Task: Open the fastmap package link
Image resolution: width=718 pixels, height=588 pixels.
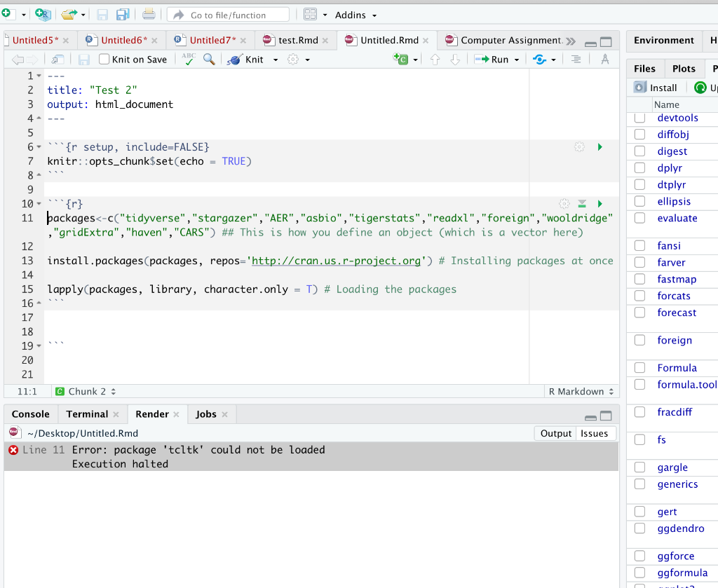Action: tap(677, 279)
